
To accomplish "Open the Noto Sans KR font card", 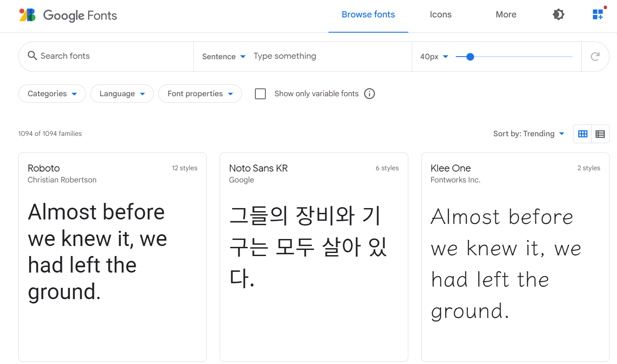I will click(x=314, y=257).
